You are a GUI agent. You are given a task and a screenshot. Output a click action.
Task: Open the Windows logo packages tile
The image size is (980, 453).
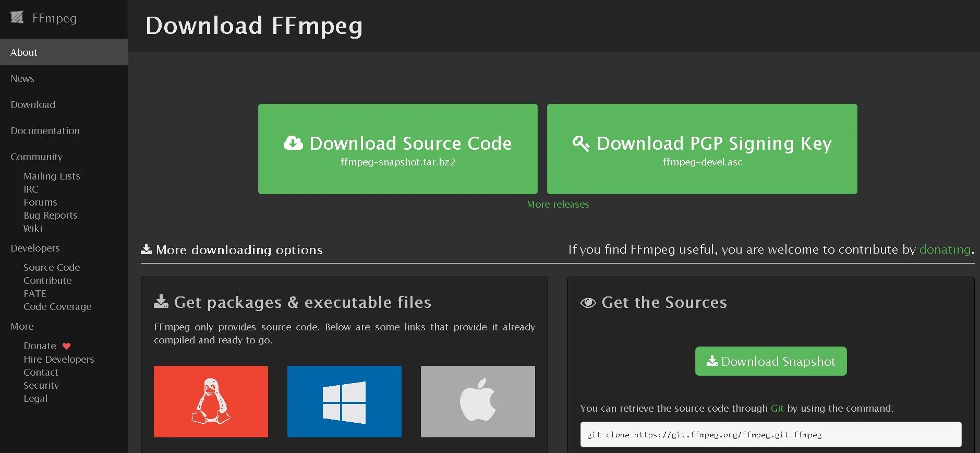tap(344, 401)
